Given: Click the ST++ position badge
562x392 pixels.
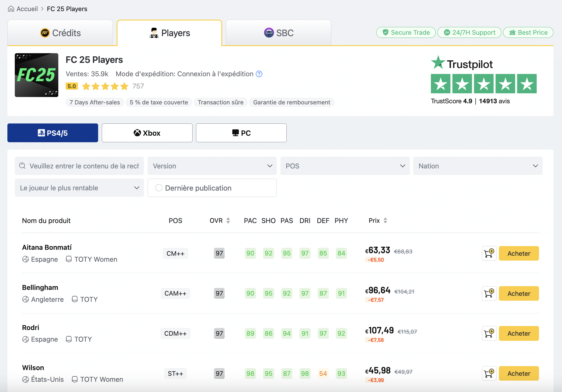Looking at the screenshot, I should (175, 374).
